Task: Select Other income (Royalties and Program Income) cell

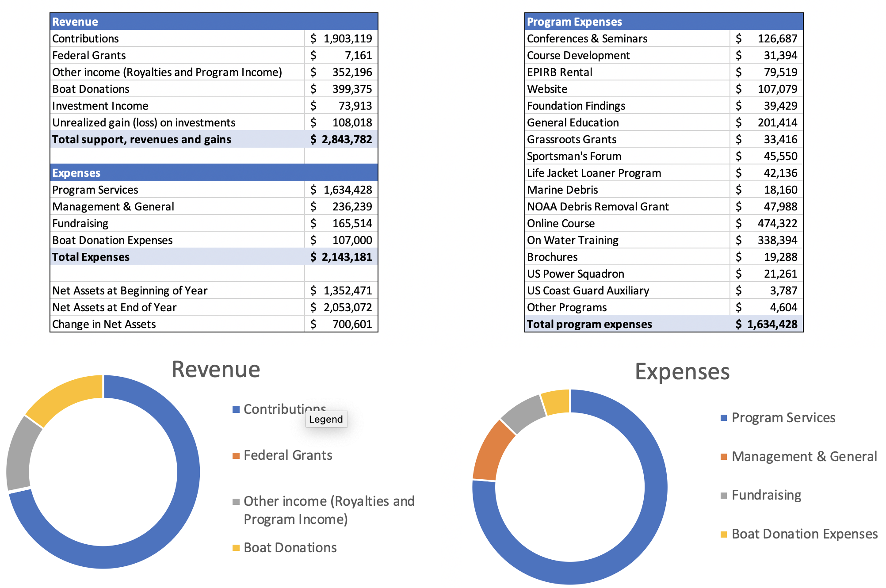Action: [x=177, y=72]
